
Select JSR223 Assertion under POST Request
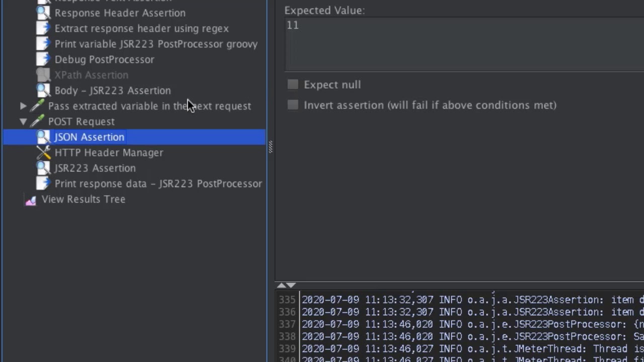[95, 168]
